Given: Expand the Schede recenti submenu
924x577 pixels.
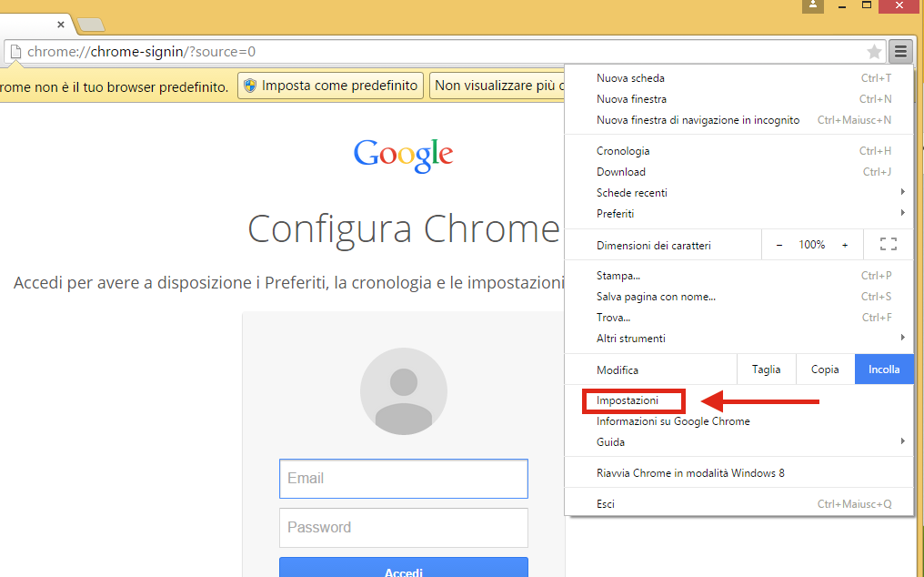Looking at the screenshot, I should coord(739,193).
